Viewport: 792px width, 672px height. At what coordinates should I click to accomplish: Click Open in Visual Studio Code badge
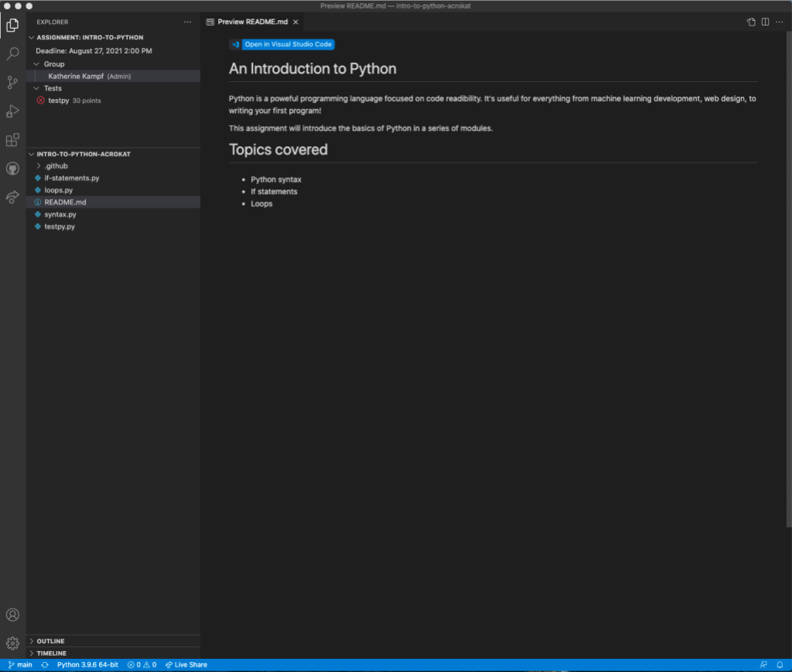[x=282, y=44]
